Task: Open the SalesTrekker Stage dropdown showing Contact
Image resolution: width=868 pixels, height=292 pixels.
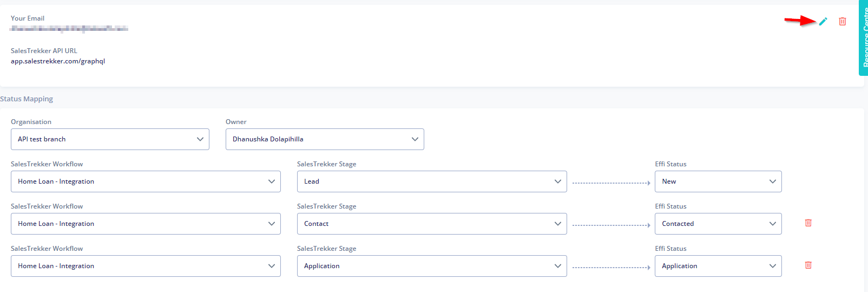Action: coord(432,224)
